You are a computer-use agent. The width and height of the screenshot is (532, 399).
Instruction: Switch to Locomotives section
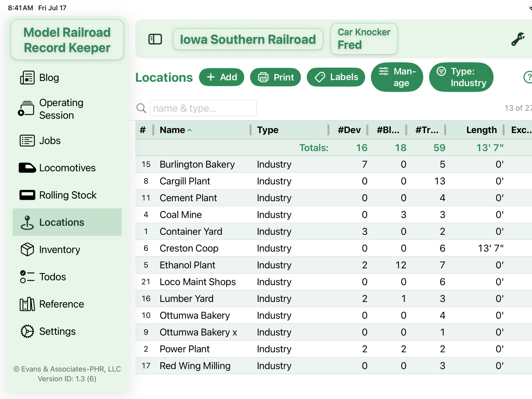[67, 168]
